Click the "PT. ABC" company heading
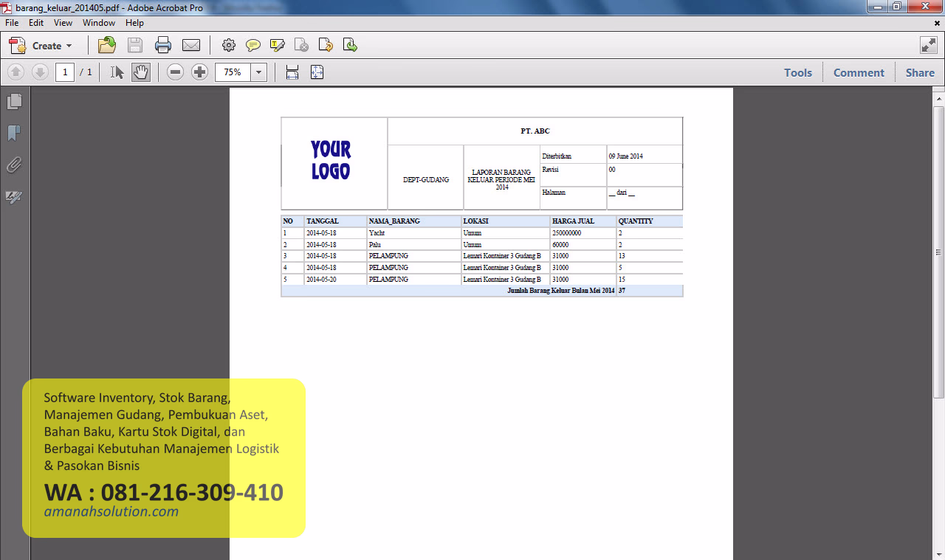945x560 pixels. point(535,131)
